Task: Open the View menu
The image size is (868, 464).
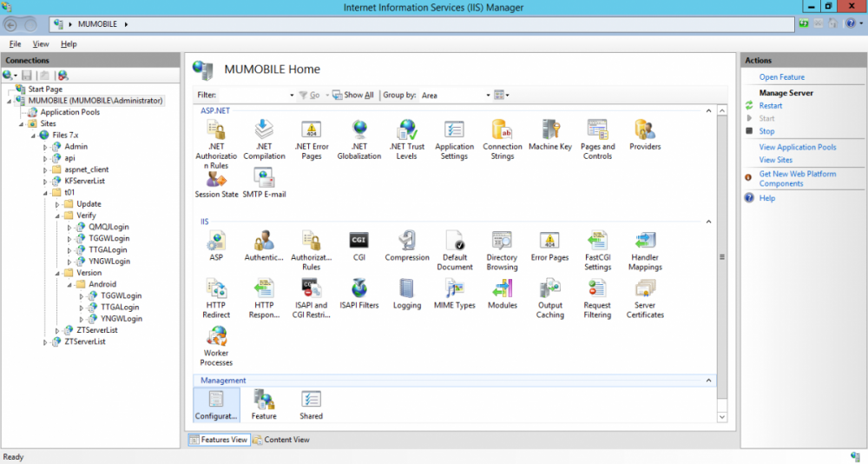Action: [41, 43]
